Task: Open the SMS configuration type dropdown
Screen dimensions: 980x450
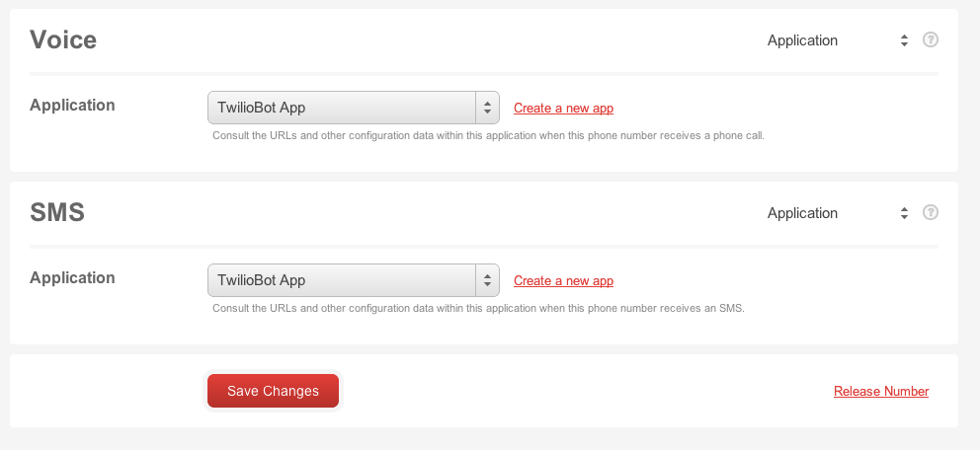Action: [838, 213]
